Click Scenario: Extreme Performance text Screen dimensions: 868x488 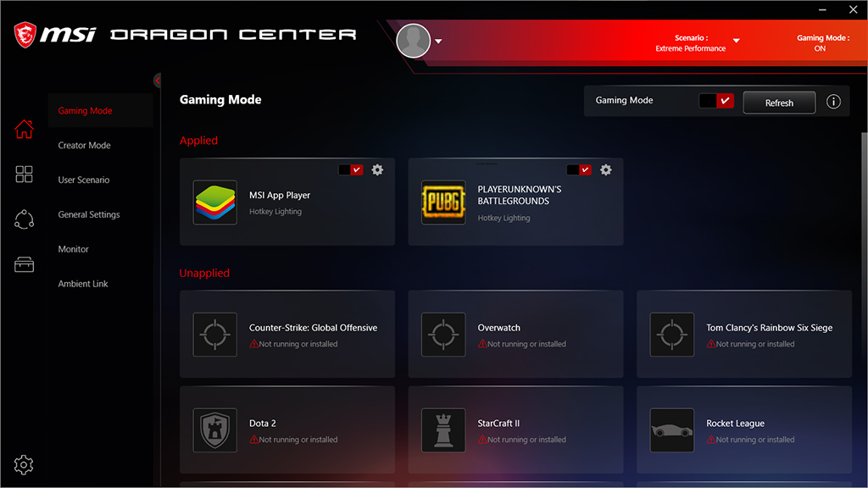[x=690, y=43]
